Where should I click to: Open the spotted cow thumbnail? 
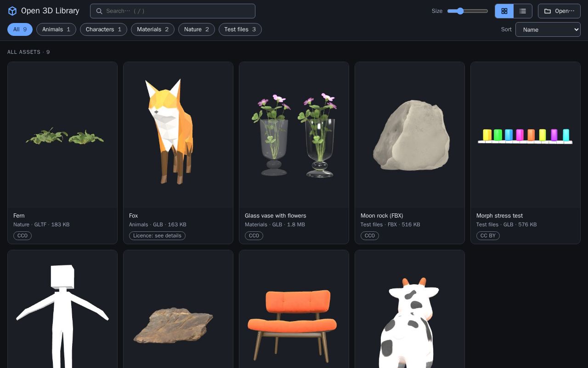[410, 309]
